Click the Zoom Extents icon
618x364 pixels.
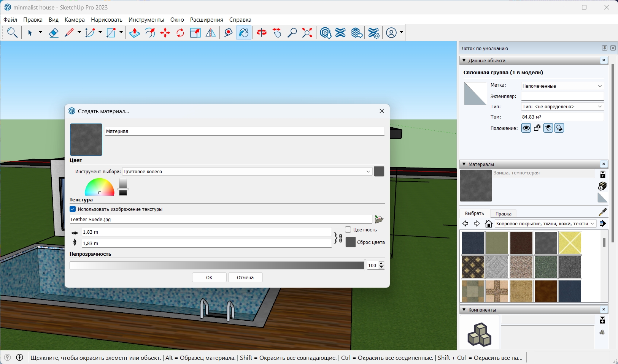coord(307,33)
